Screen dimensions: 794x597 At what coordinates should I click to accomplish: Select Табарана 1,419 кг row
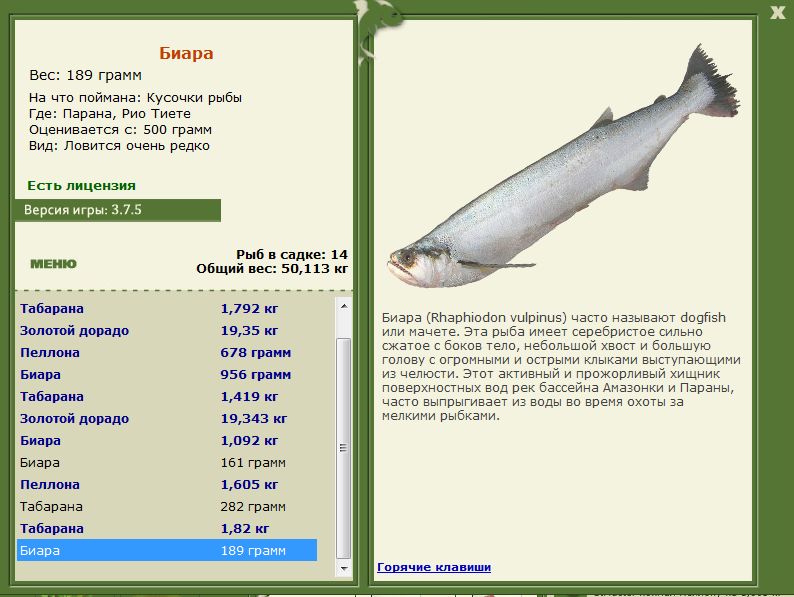coord(167,396)
